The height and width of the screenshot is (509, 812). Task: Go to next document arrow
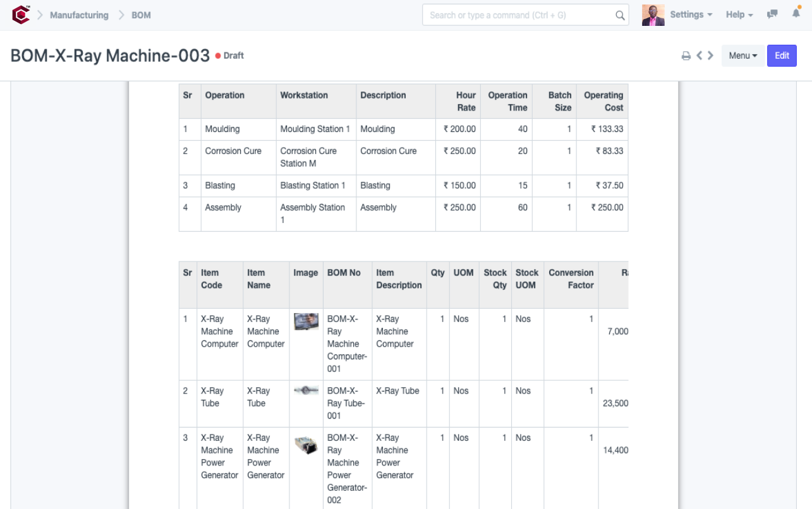(x=711, y=56)
